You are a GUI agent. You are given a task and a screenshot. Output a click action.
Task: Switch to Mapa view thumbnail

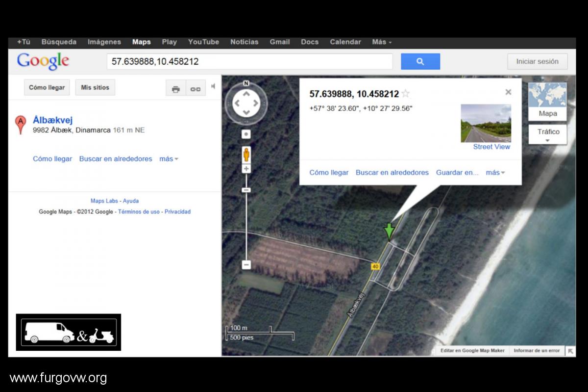[548, 102]
